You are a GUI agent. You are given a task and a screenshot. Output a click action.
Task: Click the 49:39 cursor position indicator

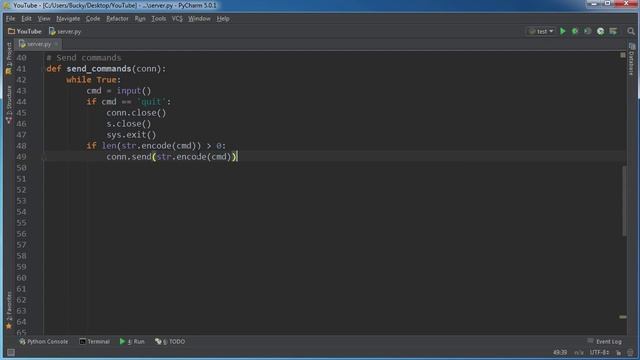[x=560, y=352]
